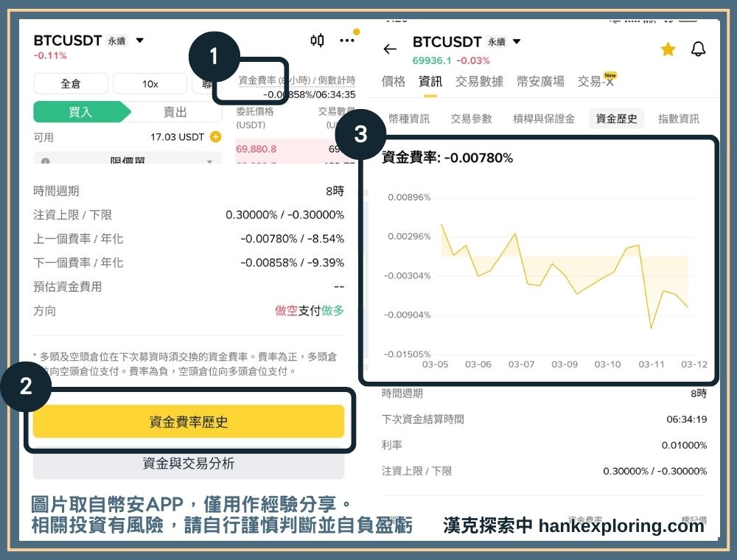The width and height of the screenshot is (737, 560).
Task: Select the 資金歷史 tab
Action: 618,118
